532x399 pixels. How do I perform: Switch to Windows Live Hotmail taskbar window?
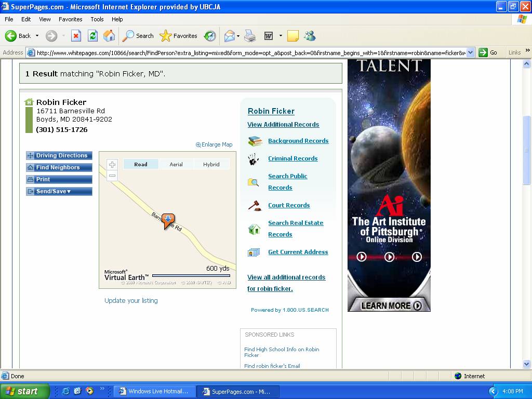154,391
